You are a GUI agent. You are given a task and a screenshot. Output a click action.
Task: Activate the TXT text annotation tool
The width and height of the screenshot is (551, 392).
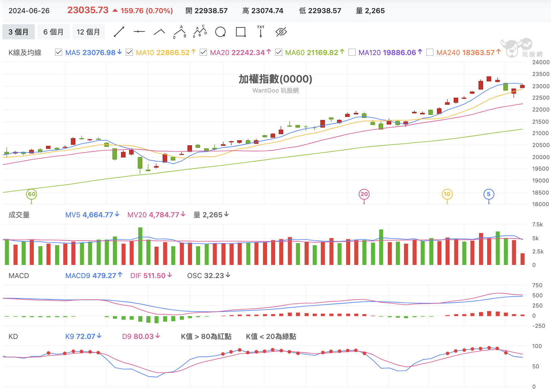pos(261,31)
